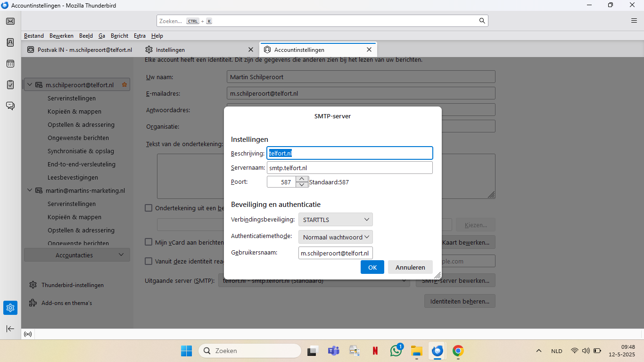Open the Beeld menu
Image resolution: width=644 pixels, height=362 pixels.
[86, 36]
